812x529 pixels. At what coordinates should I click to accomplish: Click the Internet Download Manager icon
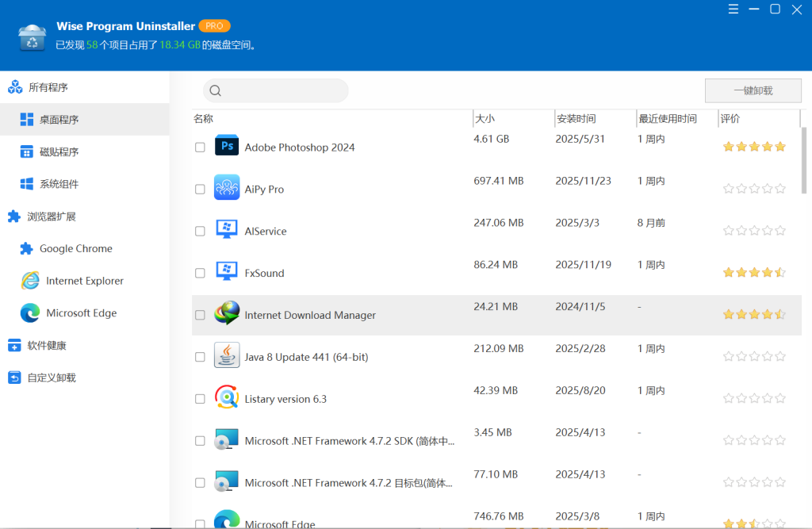[227, 315]
